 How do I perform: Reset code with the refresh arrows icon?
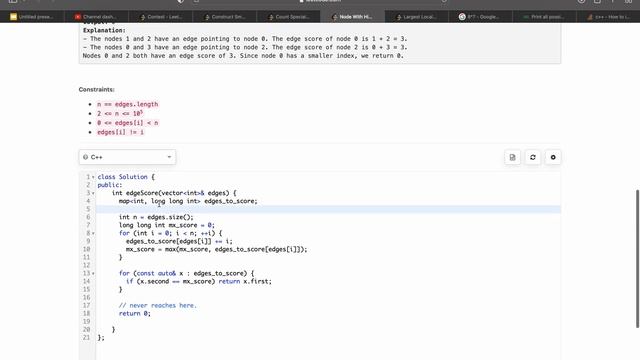(533, 158)
